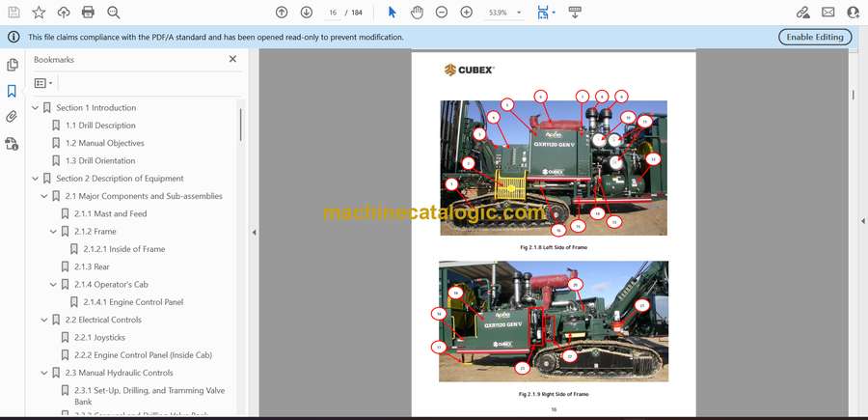
Task: Click the bookmarks panel scrollbar
Action: click(x=241, y=125)
